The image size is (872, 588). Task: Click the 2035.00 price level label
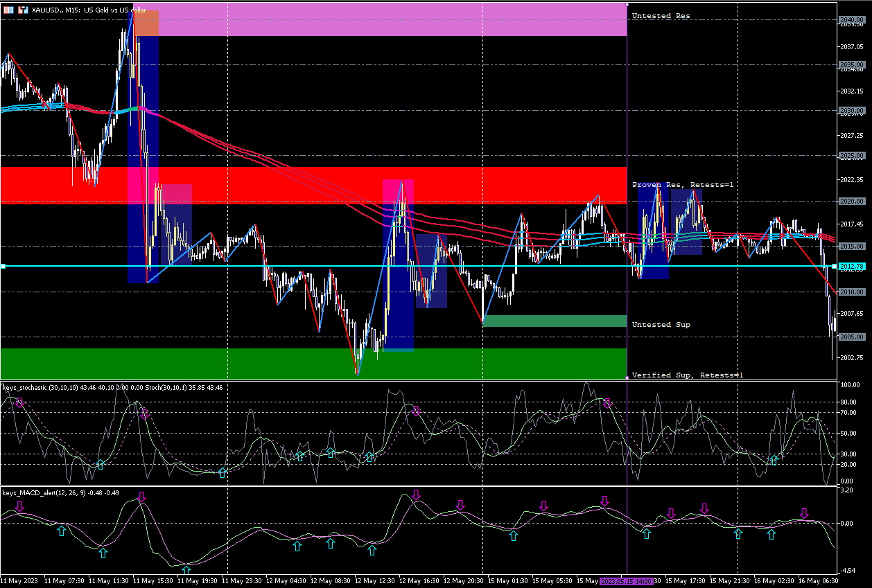pyautogui.click(x=851, y=65)
